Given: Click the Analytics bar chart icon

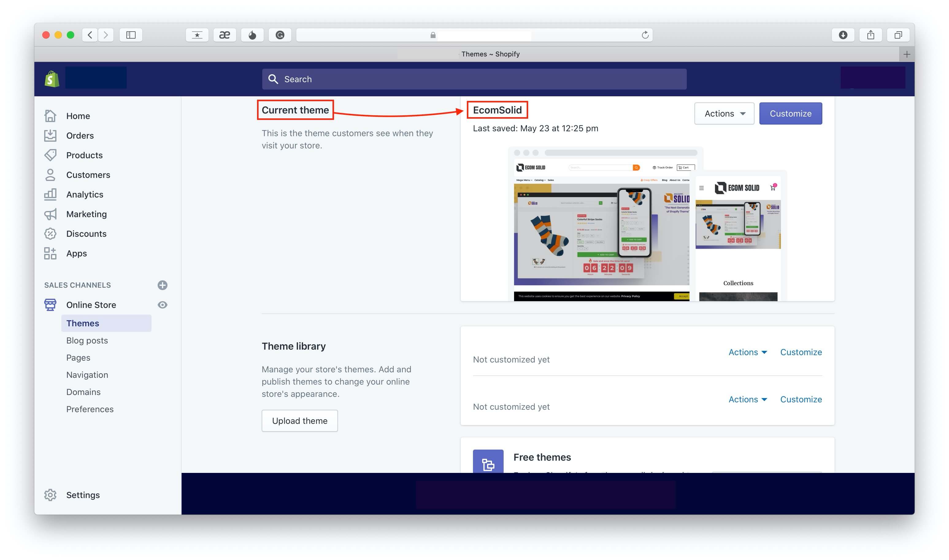Looking at the screenshot, I should click(x=50, y=194).
